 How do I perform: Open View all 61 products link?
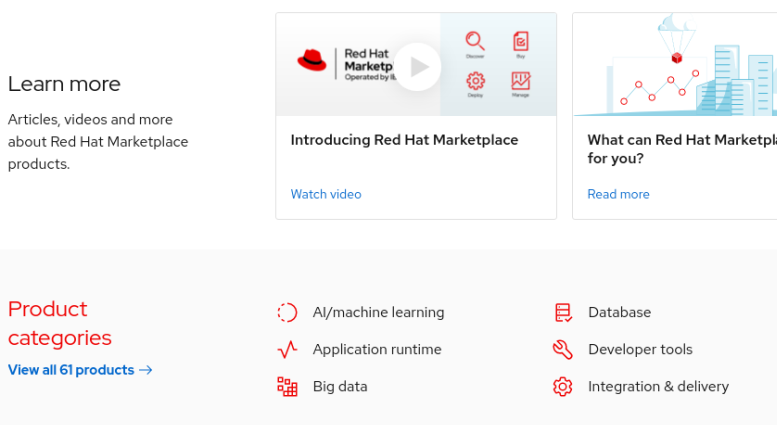tap(71, 370)
